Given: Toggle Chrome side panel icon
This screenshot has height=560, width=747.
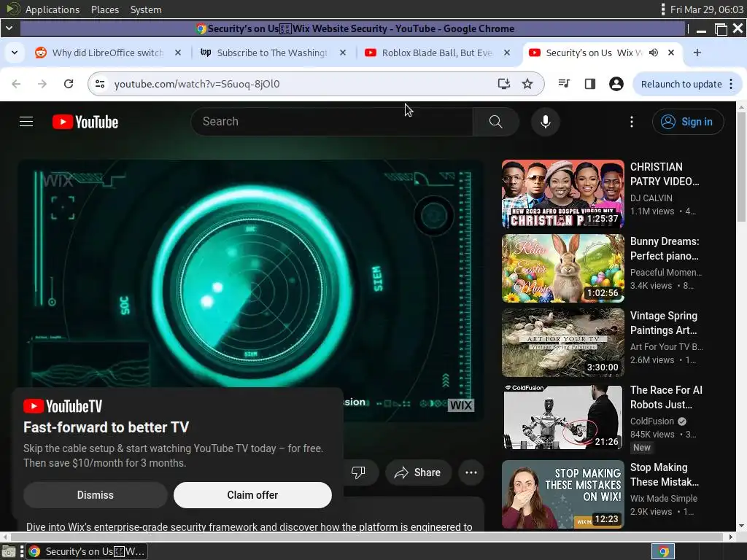Looking at the screenshot, I should 589,84.
